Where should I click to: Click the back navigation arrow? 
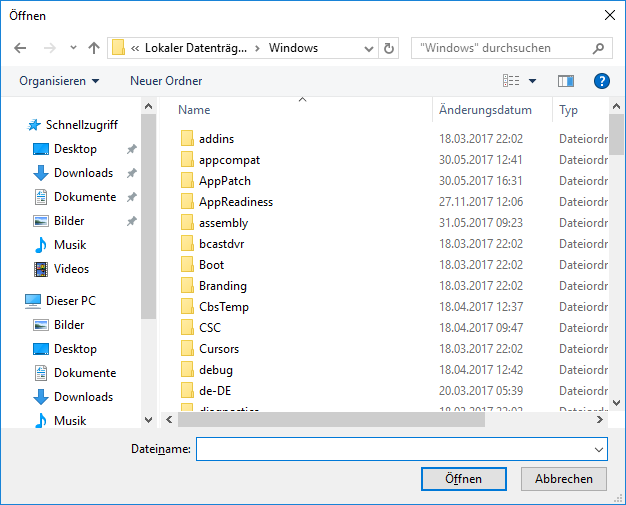(x=21, y=48)
